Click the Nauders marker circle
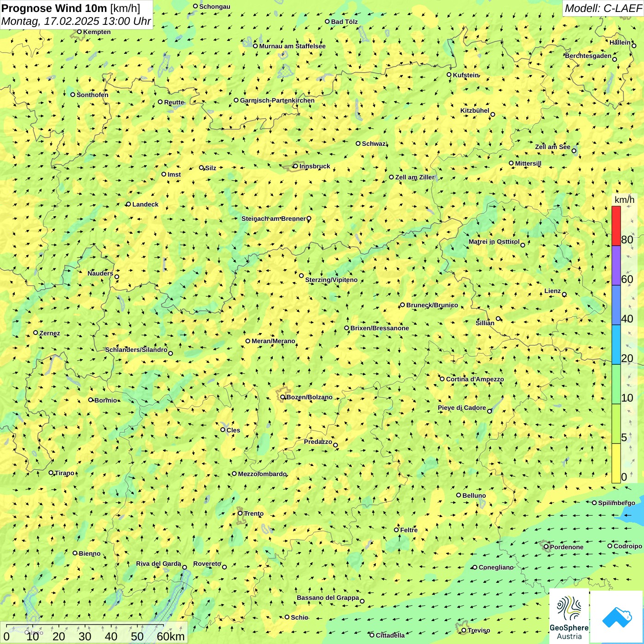This screenshot has width=644, height=644. click(117, 276)
